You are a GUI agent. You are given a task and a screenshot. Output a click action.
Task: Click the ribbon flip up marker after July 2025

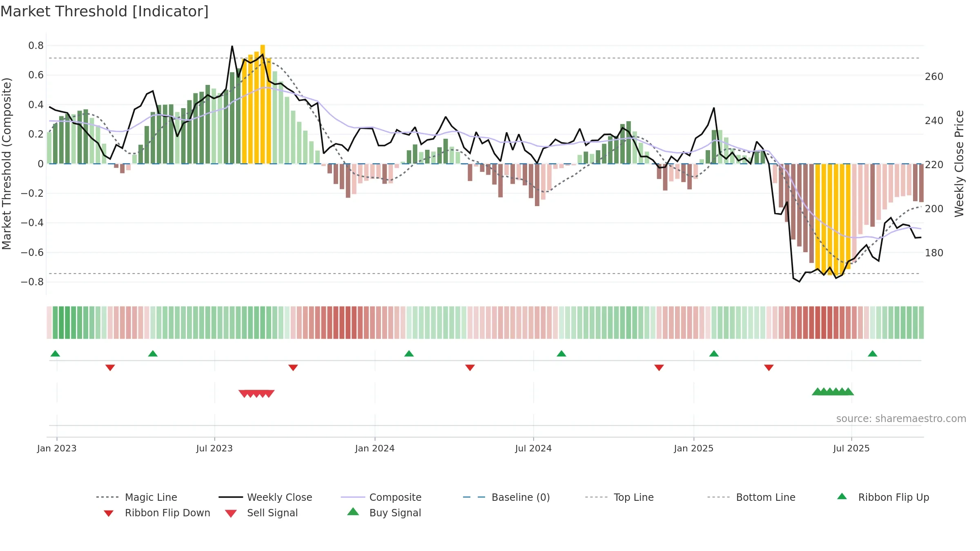point(873,353)
